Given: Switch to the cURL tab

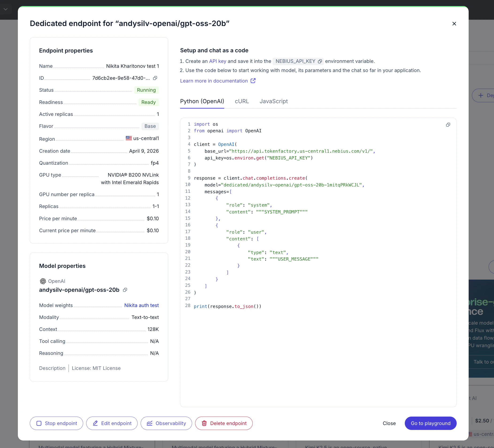Looking at the screenshot, I should coord(242,101).
